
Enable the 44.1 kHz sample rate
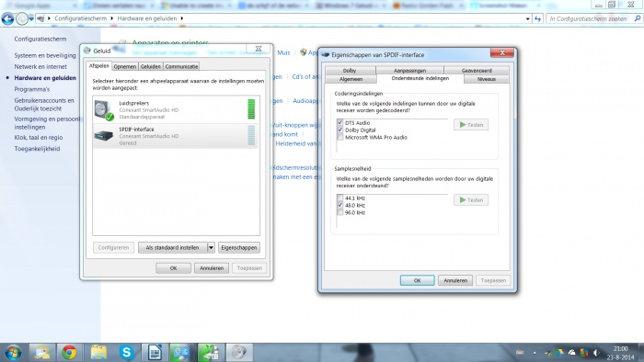[x=340, y=198]
